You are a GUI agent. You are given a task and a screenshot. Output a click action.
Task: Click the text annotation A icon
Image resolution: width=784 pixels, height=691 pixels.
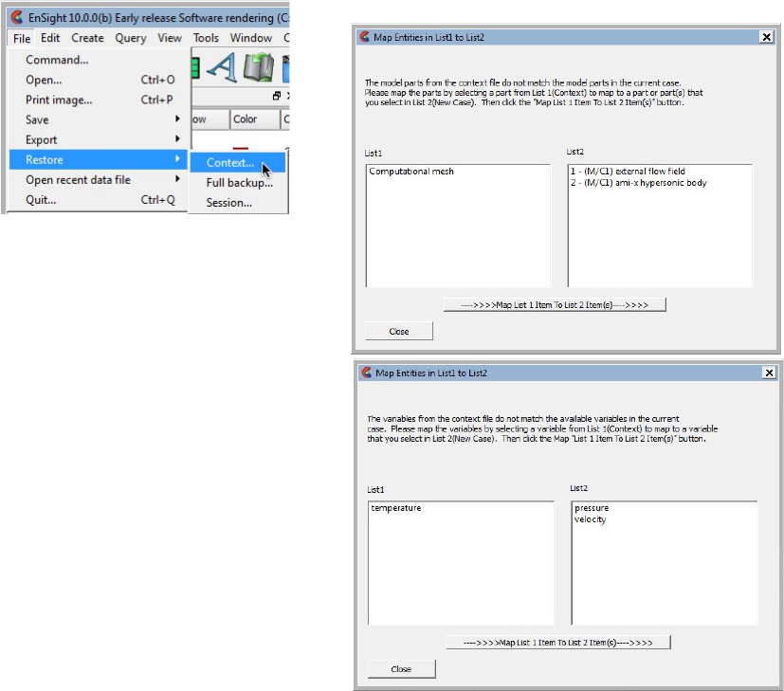222,67
